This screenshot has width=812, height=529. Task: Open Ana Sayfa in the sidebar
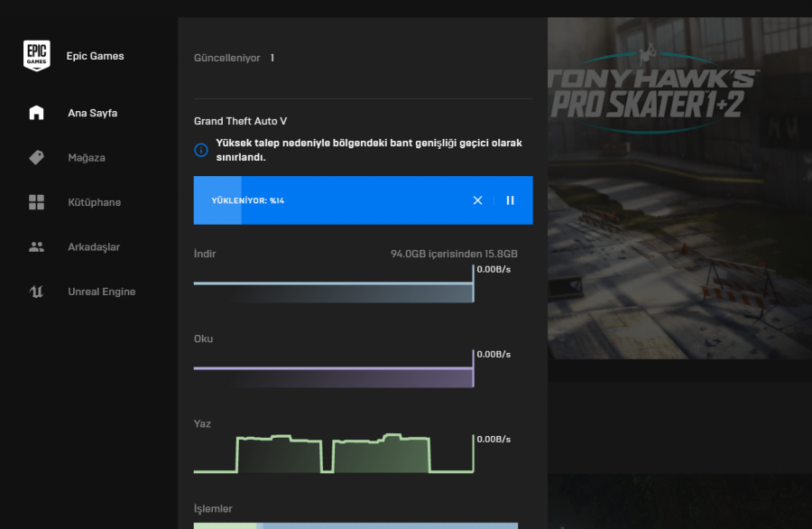click(93, 113)
